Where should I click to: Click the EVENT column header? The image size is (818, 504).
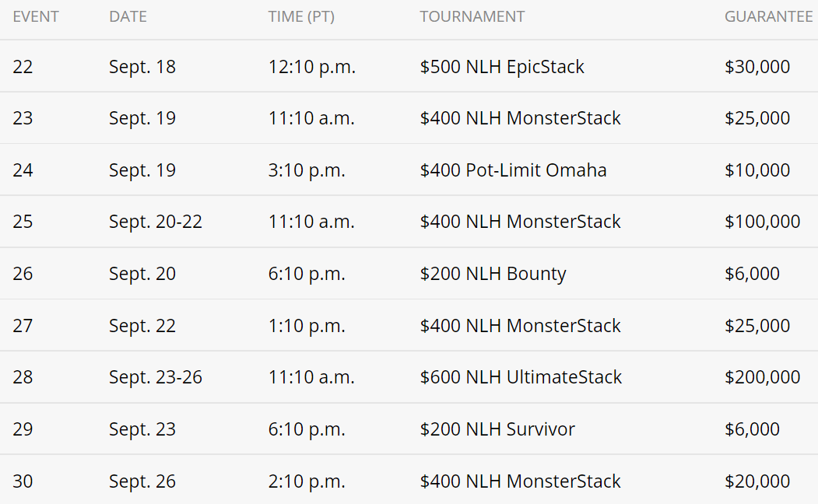pyautogui.click(x=35, y=16)
